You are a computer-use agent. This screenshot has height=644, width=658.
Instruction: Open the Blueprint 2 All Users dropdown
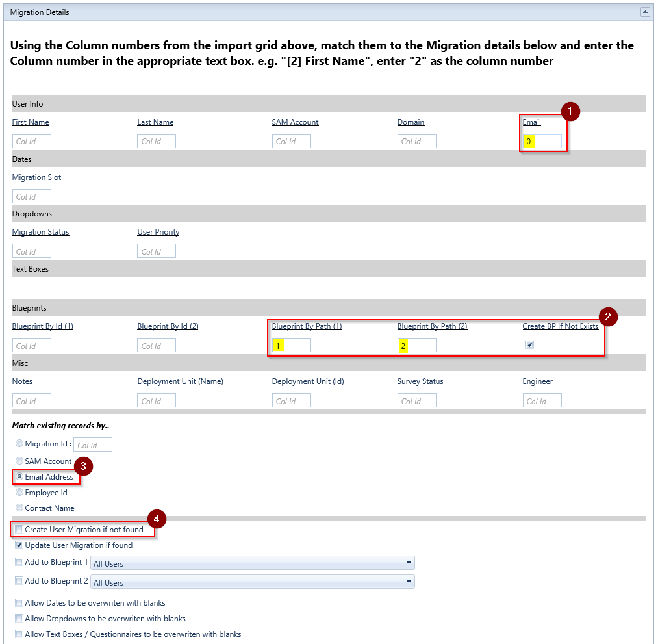click(x=253, y=582)
